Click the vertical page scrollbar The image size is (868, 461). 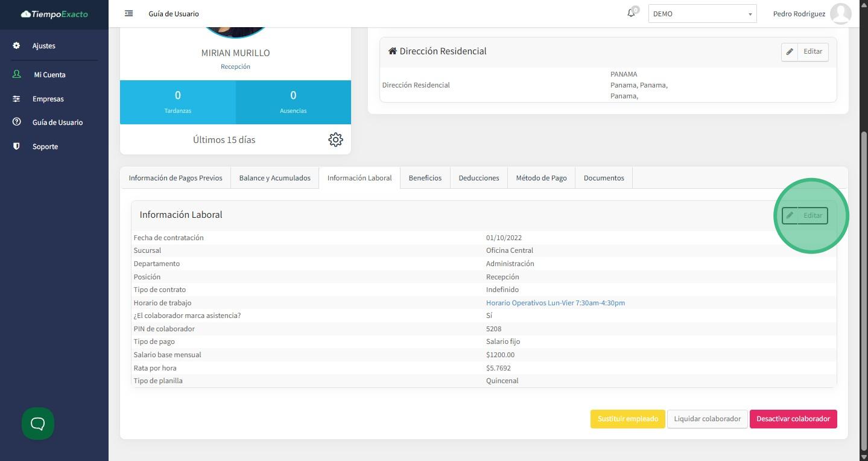(864, 290)
